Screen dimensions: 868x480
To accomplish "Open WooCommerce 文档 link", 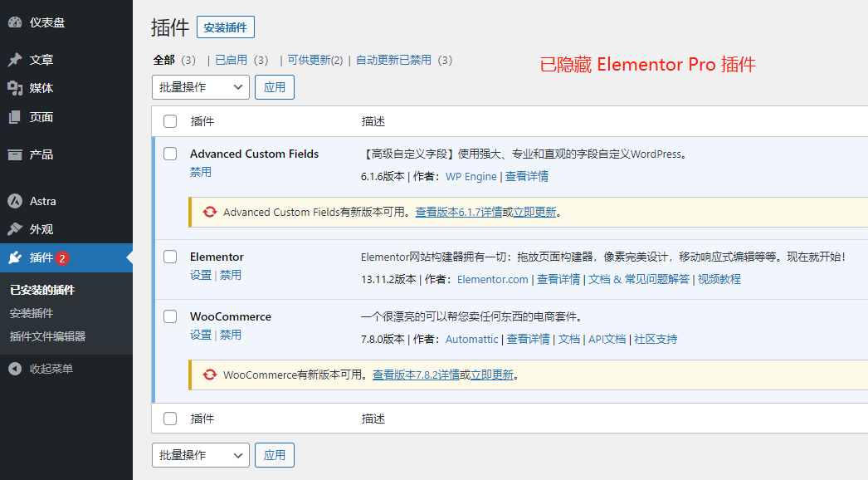I will tap(569, 339).
